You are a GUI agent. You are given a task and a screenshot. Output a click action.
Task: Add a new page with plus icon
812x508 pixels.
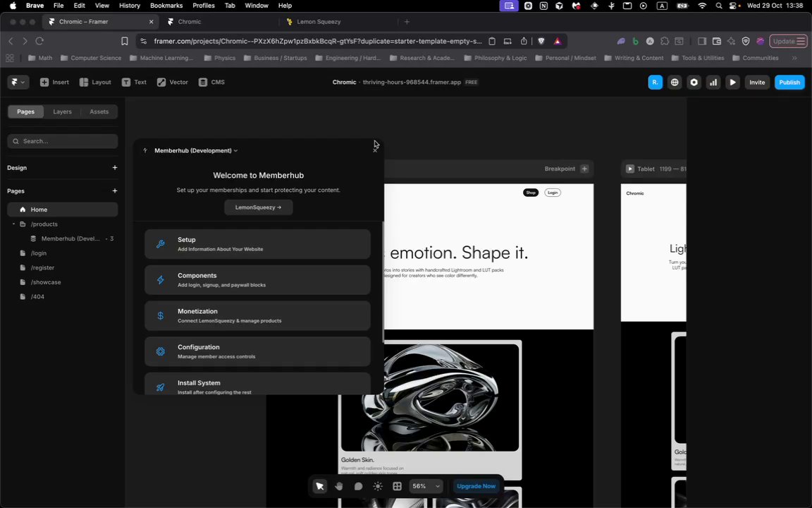coord(114,190)
